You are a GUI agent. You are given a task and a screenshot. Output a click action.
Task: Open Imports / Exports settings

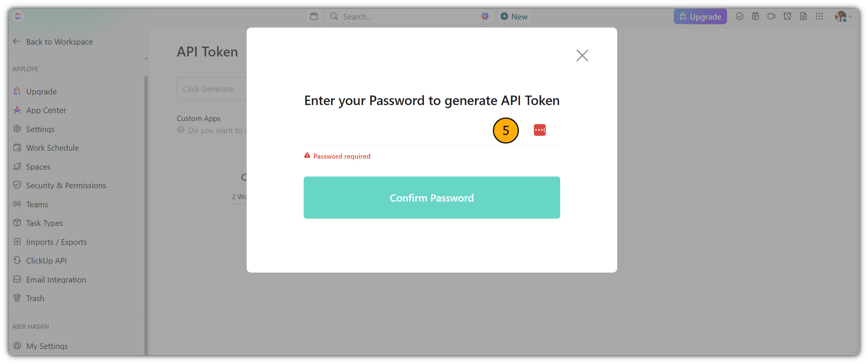click(x=50, y=242)
